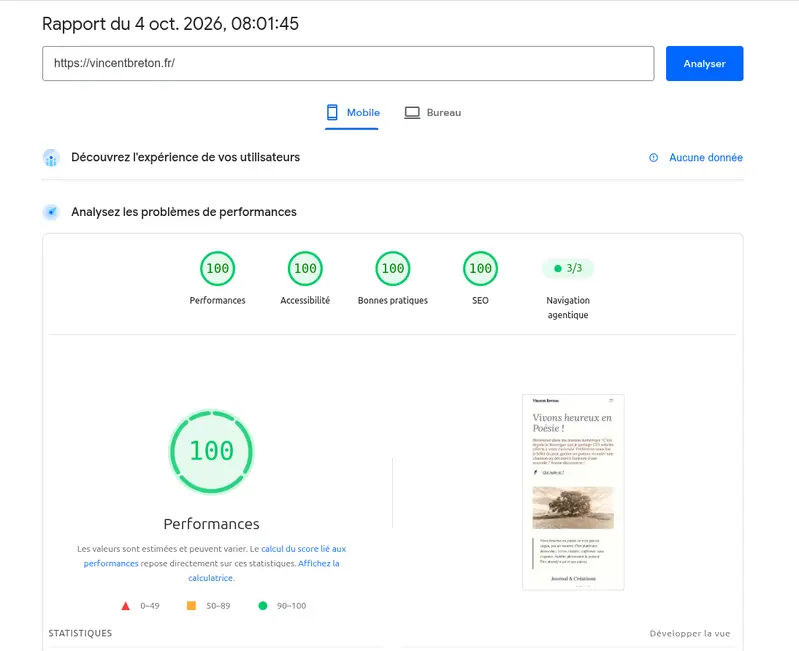Click the user experience section icon
Viewport: 799px width, 651px height.
(51, 158)
